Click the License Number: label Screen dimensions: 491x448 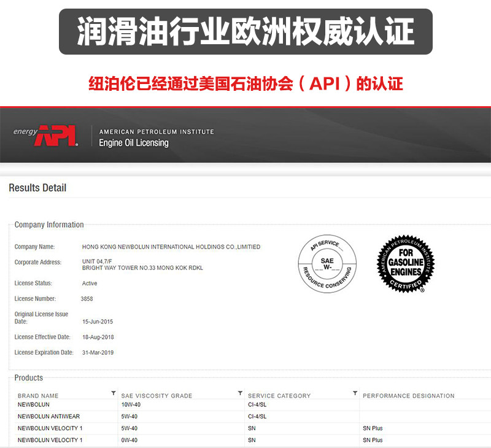pyautogui.click(x=35, y=299)
